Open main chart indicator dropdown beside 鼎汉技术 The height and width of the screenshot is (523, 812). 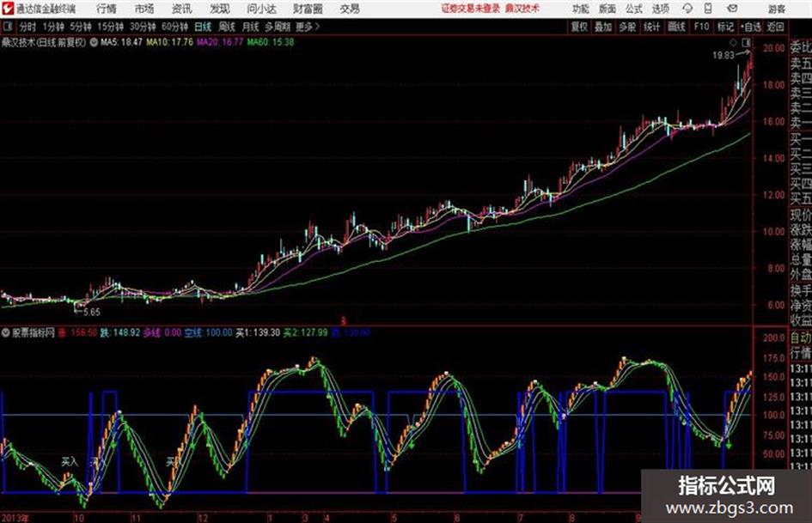coord(94,42)
